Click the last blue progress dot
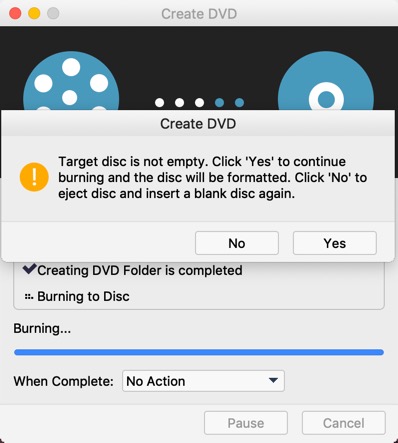 pyautogui.click(x=239, y=102)
